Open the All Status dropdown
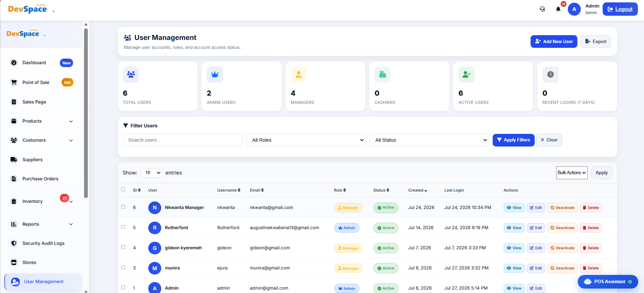This screenshot has height=293, width=644. [429, 140]
